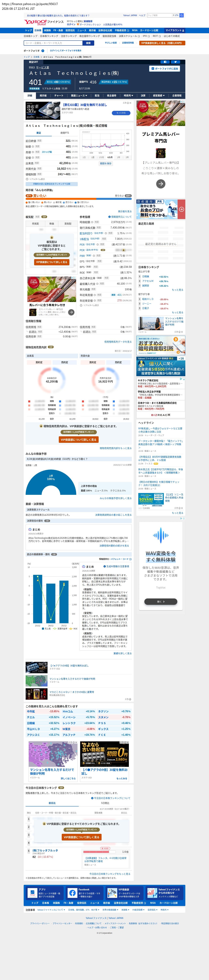Open the マイアカウント dropdown
209x980 pixels.
(175, 30)
